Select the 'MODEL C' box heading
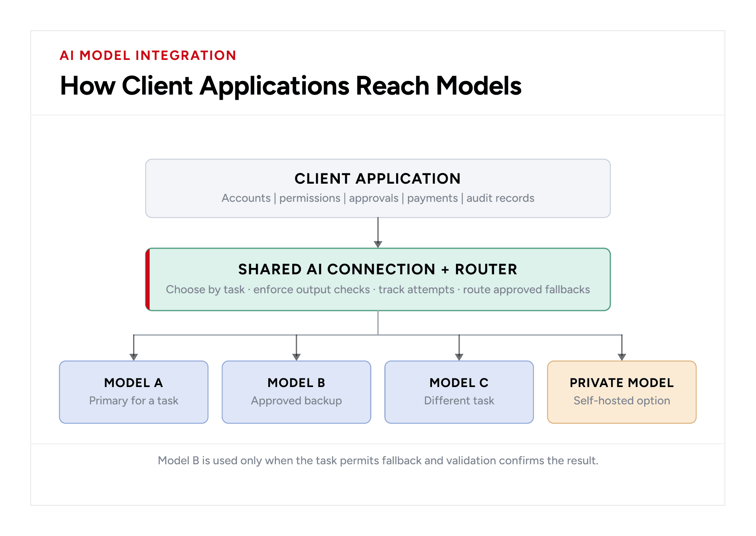This screenshot has height=536, width=756. coord(459,383)
